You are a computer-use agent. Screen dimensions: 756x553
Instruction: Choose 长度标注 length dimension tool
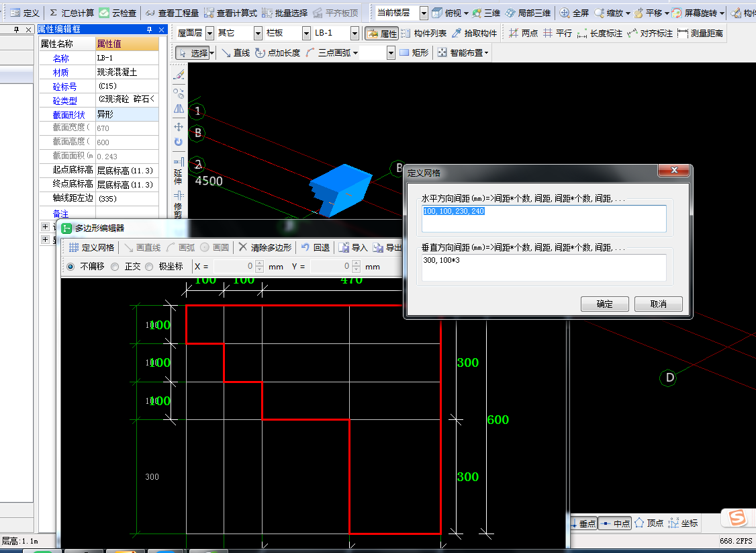click(x=600, y=34)
